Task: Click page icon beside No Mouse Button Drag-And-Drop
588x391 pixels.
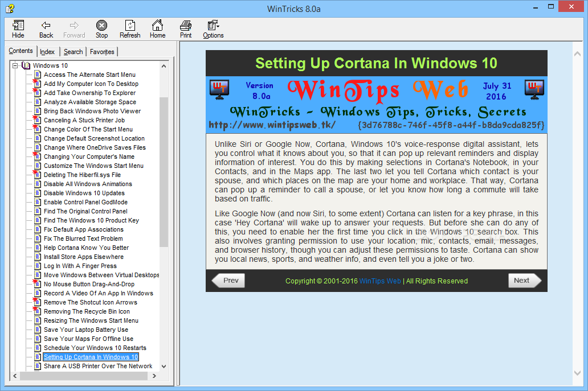Action: point(37,283)
